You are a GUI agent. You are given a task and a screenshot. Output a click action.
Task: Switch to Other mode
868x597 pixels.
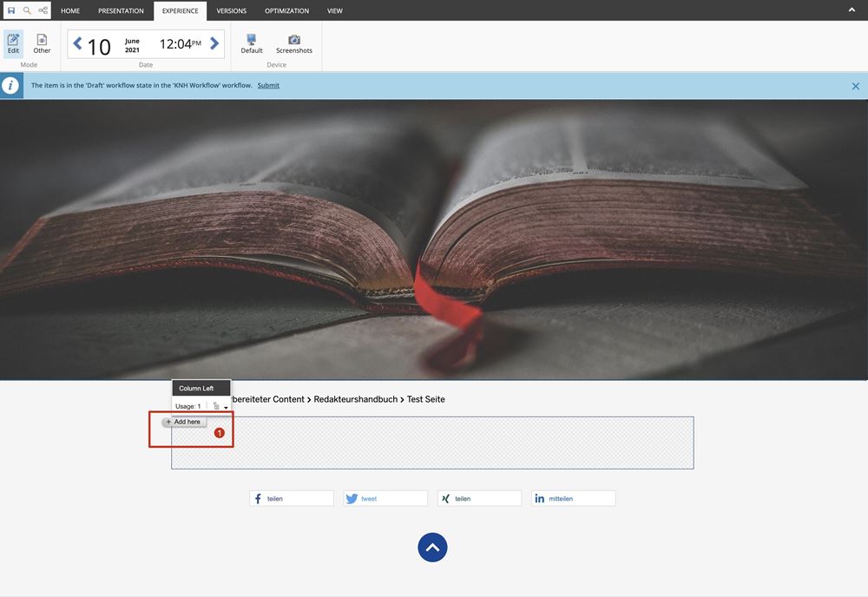(42, 43)
